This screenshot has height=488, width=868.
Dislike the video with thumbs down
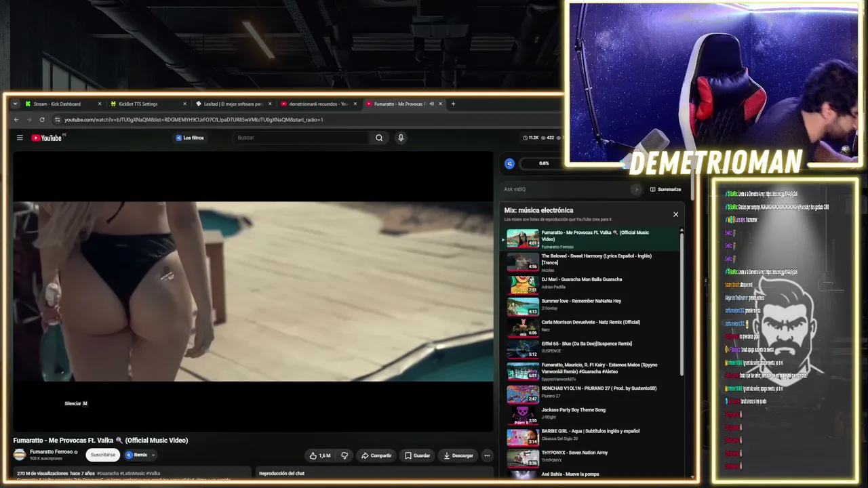(x=344, y=455)
